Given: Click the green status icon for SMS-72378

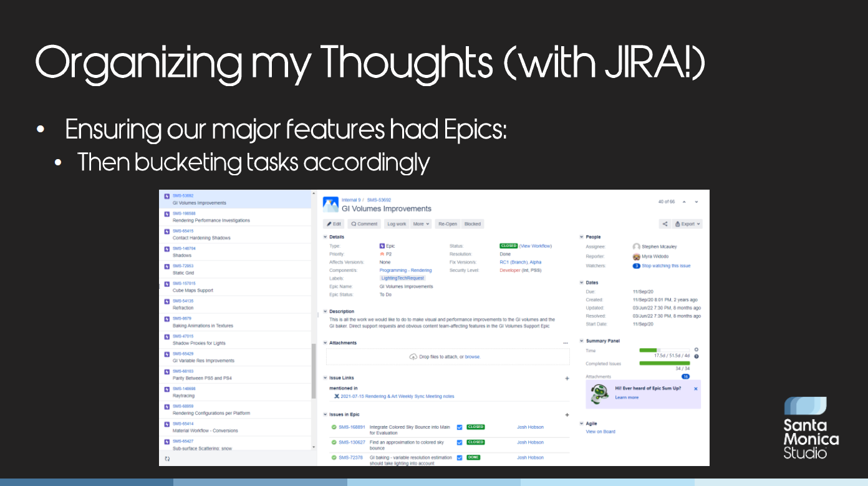Looking at the screenshot, I should 334,457.
